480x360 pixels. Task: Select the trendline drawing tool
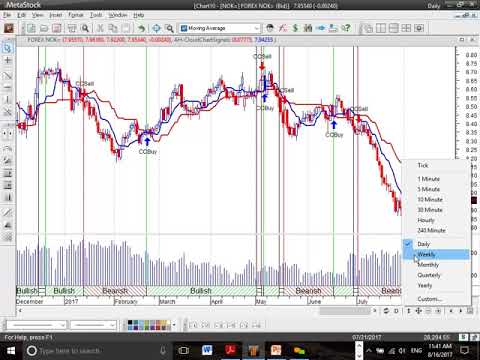click(x=7, y=75)
